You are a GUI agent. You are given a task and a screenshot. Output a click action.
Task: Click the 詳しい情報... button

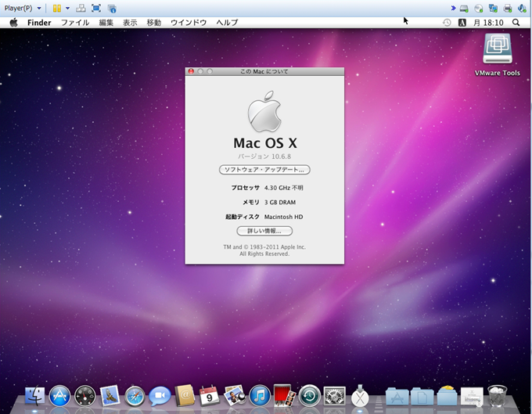click(x=264, y=231)
